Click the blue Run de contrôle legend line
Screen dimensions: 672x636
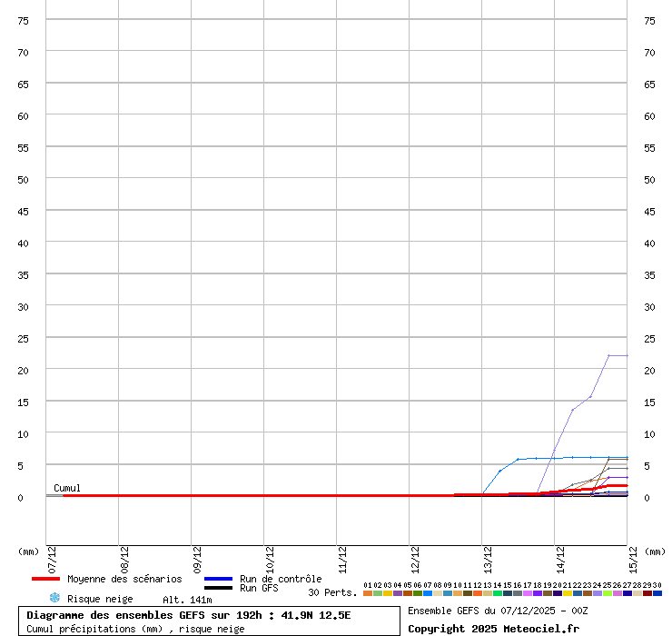tap(218, 579)
